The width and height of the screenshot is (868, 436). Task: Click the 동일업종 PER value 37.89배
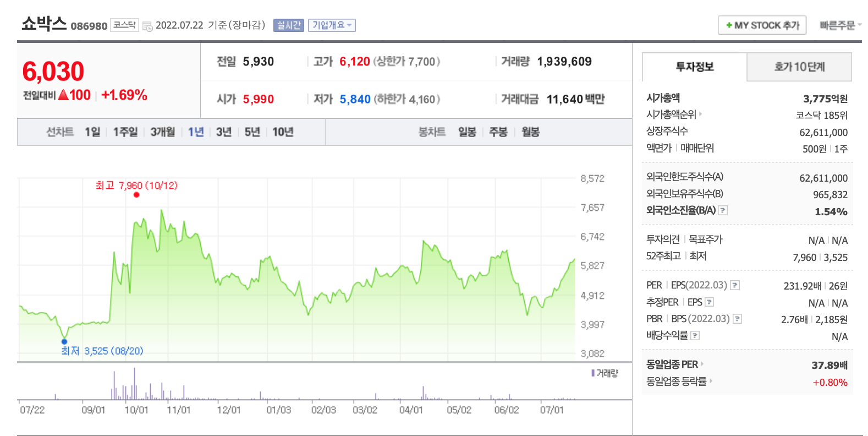point(829,365)
